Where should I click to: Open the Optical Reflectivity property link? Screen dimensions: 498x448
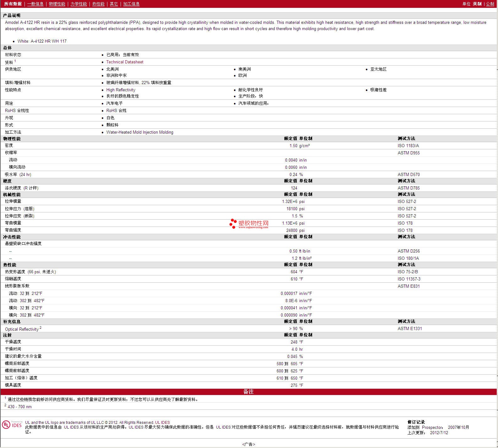[22, 329]
